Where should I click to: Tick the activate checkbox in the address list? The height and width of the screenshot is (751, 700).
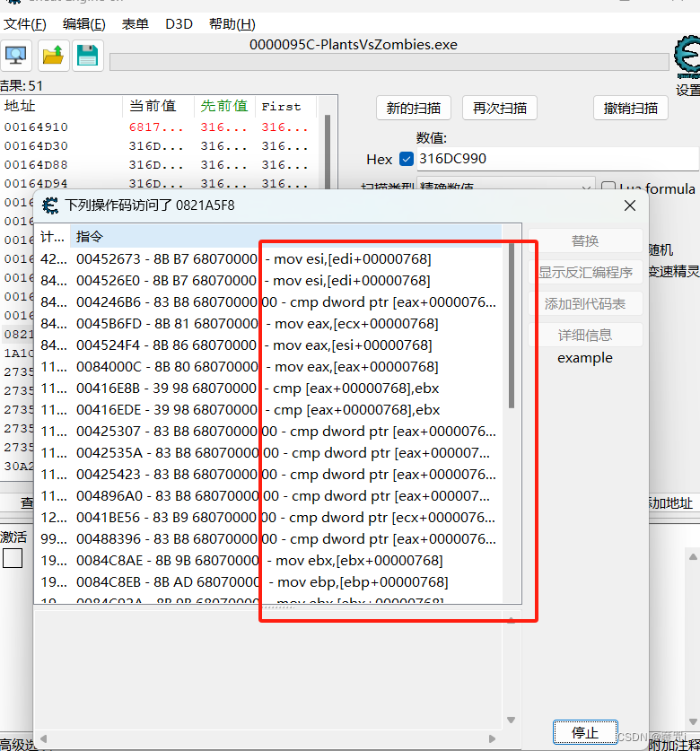coord(13,558)
